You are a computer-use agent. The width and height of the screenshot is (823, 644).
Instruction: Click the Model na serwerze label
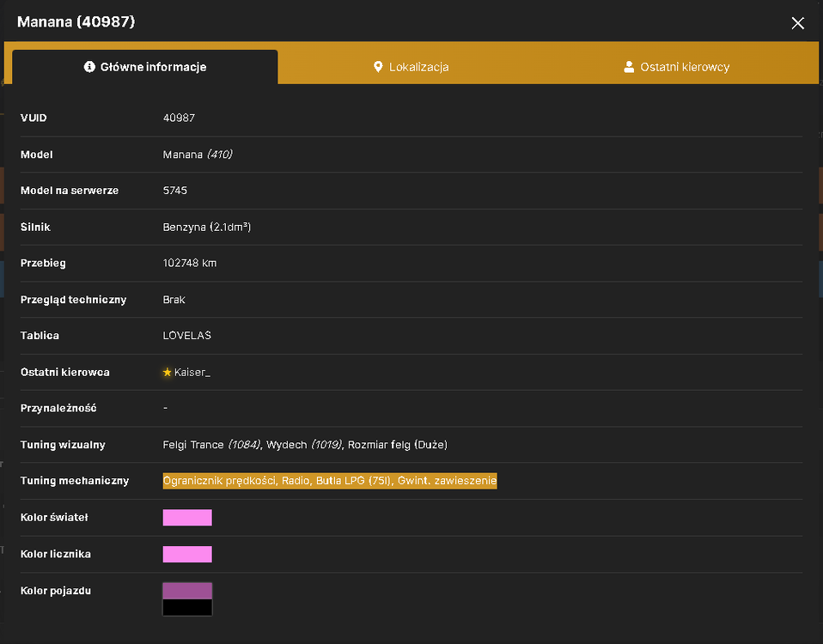coord(70,191)
